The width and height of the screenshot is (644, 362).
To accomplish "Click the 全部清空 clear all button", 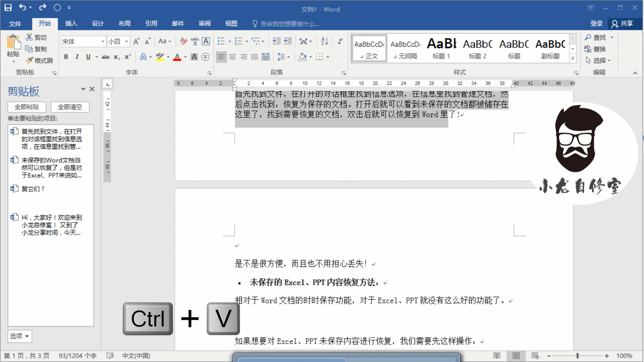I will click(70, 107).
